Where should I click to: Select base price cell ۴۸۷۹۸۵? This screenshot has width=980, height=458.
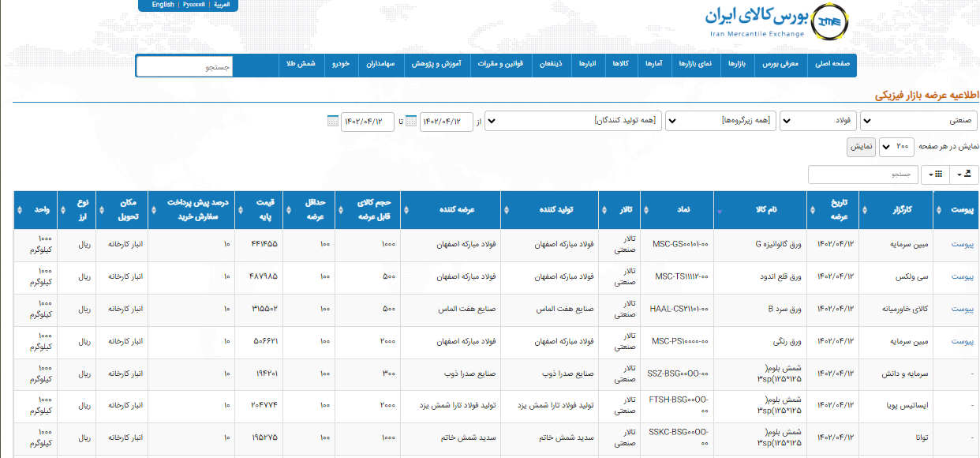[258, 277]
